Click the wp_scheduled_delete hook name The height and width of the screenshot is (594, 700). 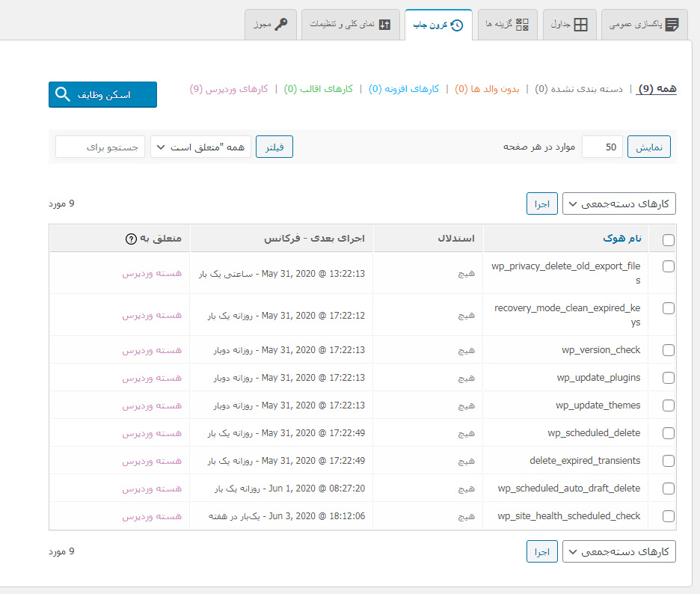coord(594,433)
